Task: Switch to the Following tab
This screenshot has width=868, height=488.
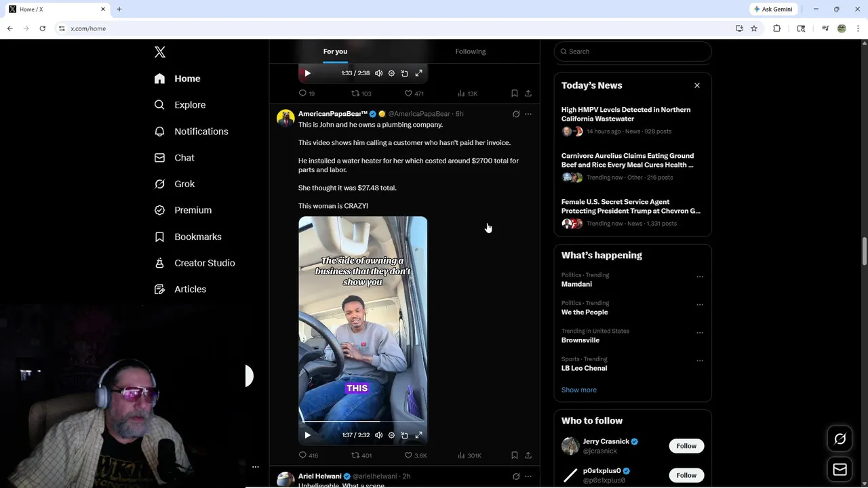Action: click(470, 52)
